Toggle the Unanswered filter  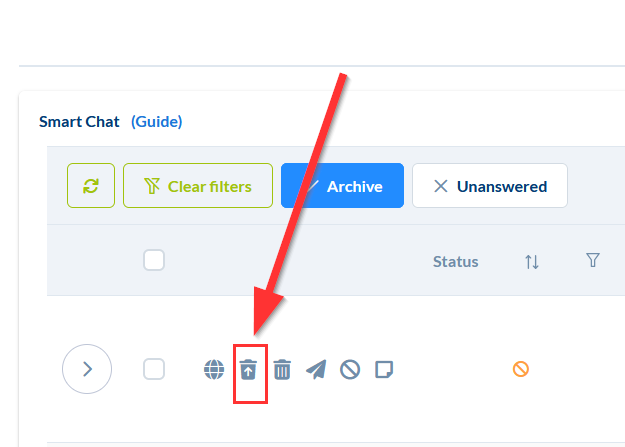click(x=490, y=186)
